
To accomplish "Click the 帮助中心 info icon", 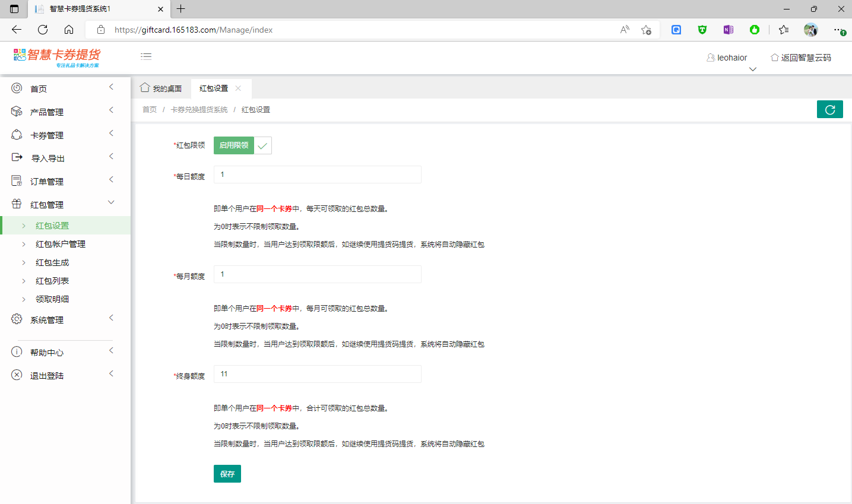I will click(x=17, y=352).
